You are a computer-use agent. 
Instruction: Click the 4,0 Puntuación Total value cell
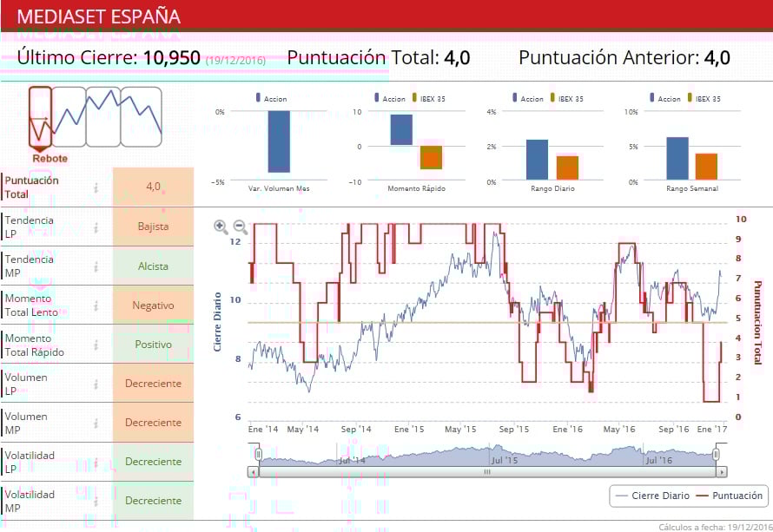click(x=154, y=187)
